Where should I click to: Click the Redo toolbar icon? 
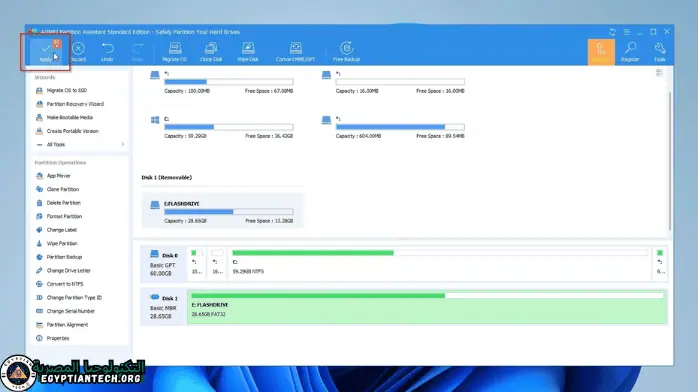tap(137, 52)
